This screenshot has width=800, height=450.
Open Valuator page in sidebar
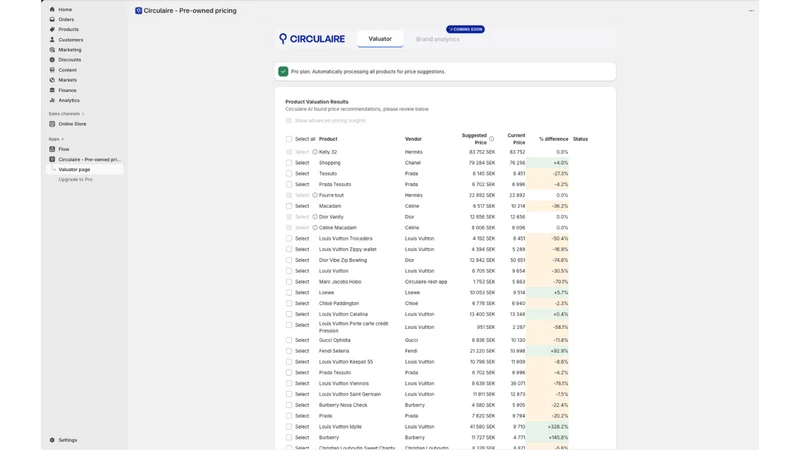[x=84, y=169]
